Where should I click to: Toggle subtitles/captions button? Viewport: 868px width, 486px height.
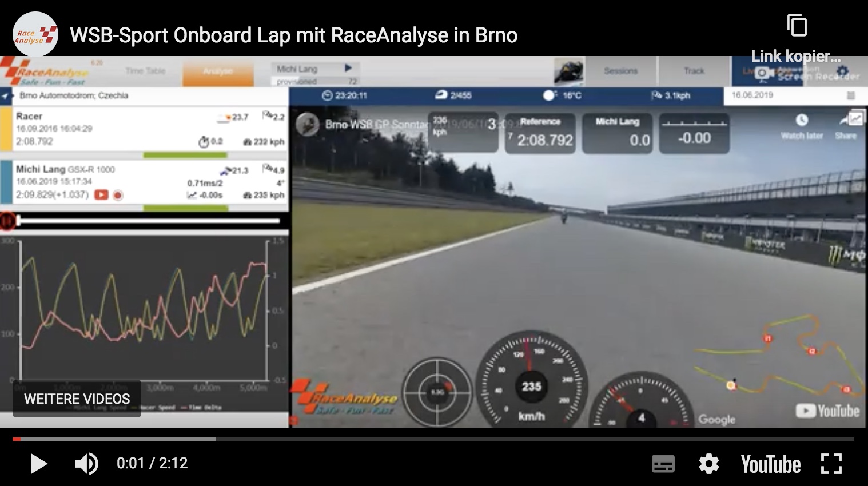(663, 464)
